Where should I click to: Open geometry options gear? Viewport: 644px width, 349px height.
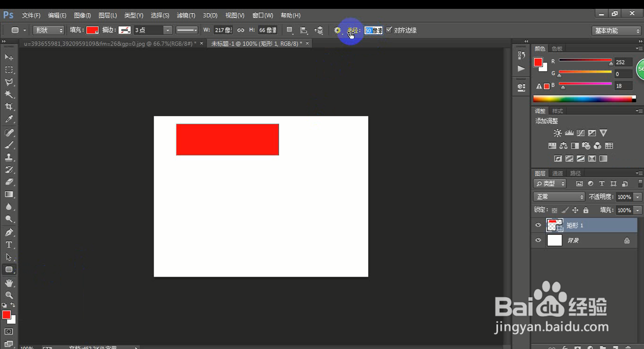[x=338, y=30]
